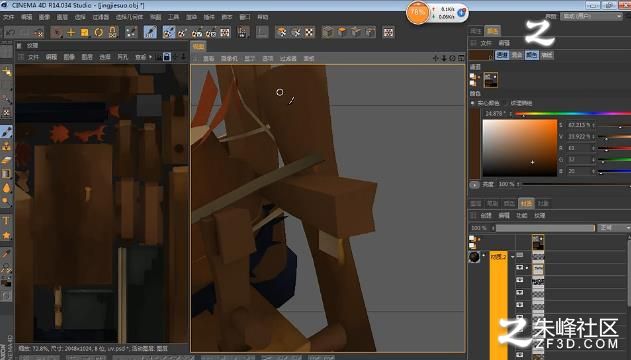Toggle the eye icon of the first sublayer

tap(520, 267)
